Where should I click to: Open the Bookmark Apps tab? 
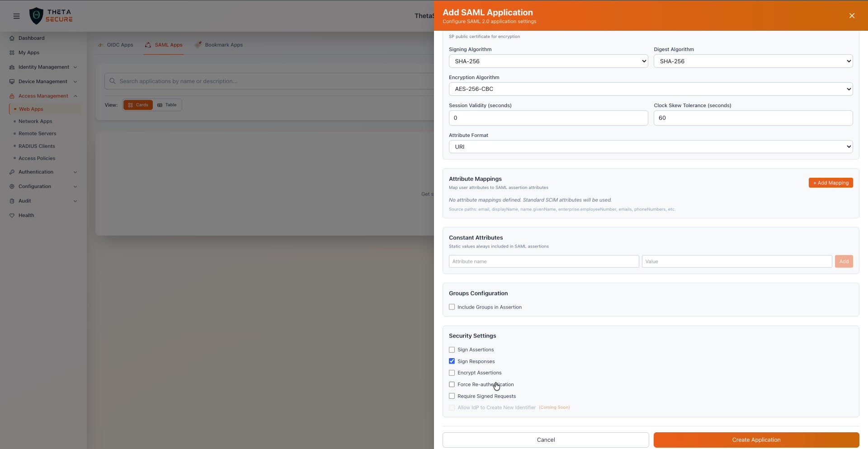click(x=223, y=45)
